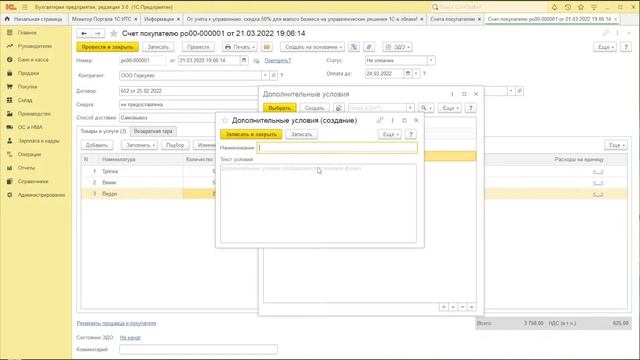Viewport: 640px width, 360px height.
Task: Open 'Покупки' sidebar section
Action: click(27, 87)
